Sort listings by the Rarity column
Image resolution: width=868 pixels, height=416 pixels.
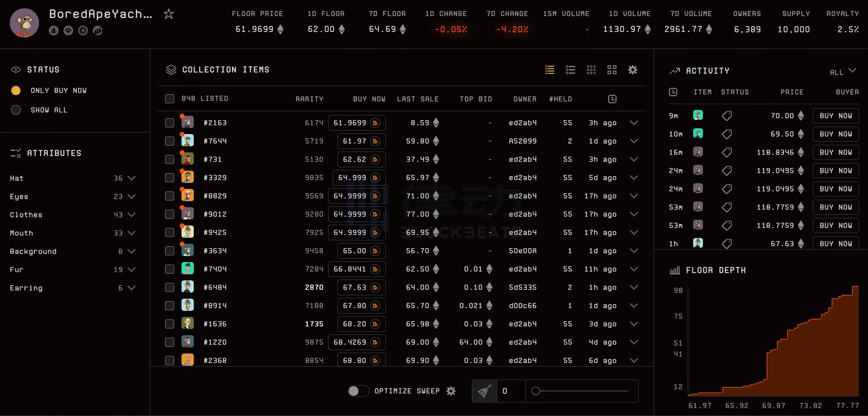click(309, 99)
